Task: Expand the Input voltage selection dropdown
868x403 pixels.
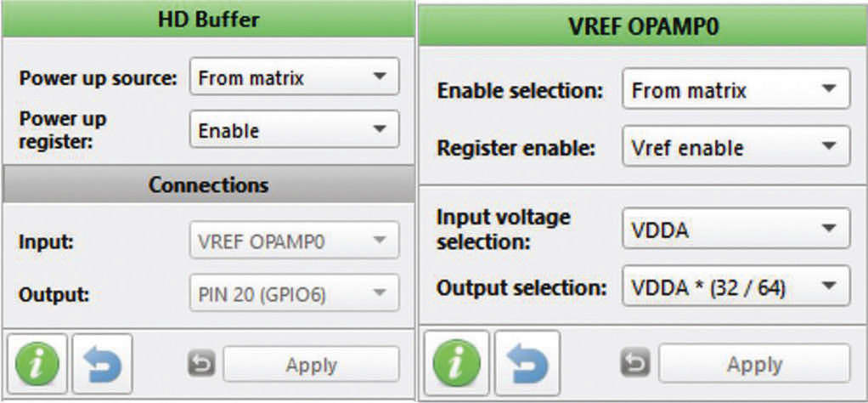Action: 736,229
